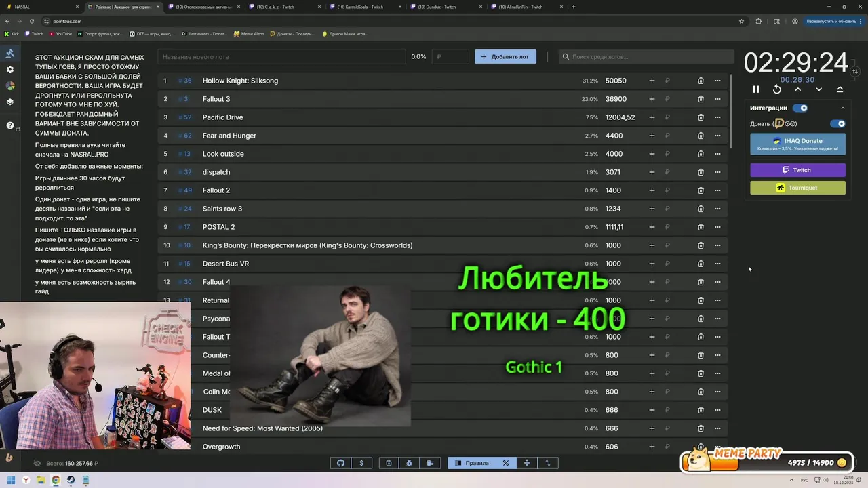The height and width of the screenshot is (488, 868).
Task: Add amount to Fallout 2 lot
Action: pos(652,190)
